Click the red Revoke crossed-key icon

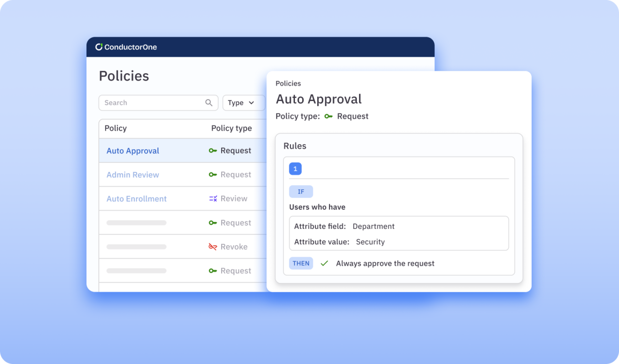(213, 247)
